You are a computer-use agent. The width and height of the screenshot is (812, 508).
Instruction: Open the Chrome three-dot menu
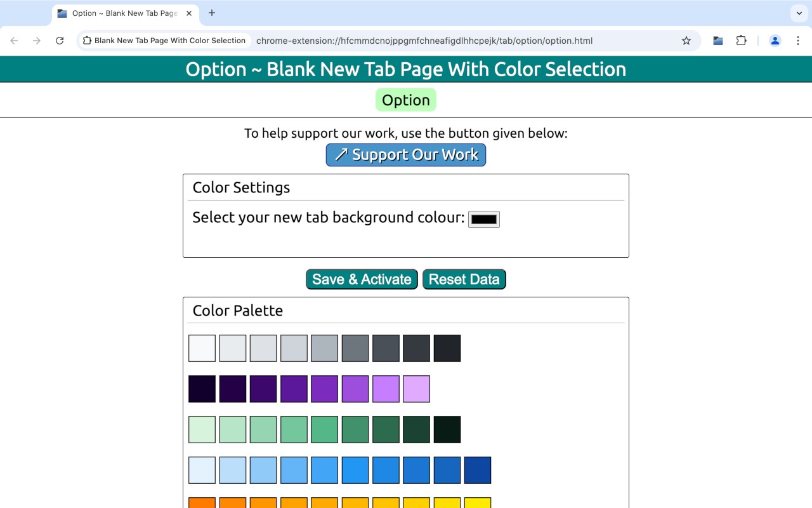(x=798, y=41)
